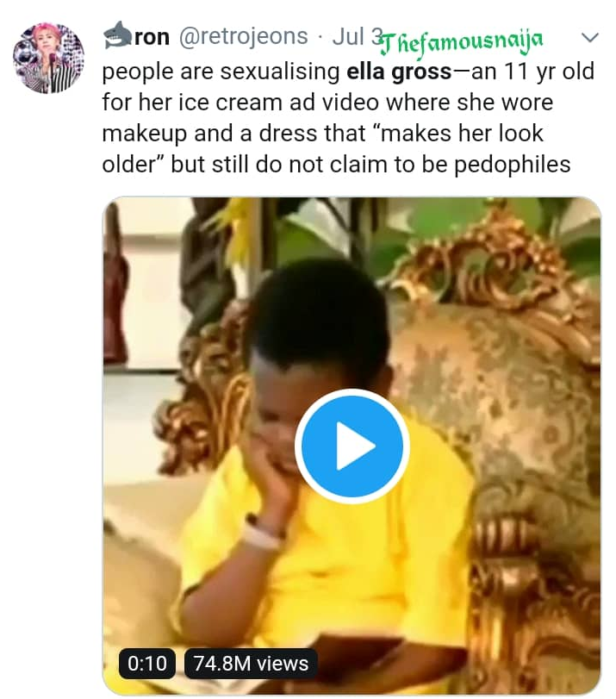Click the 74.8M views counter
The image size is (616, 699).
pyautogui.click(x=251, y=663)
